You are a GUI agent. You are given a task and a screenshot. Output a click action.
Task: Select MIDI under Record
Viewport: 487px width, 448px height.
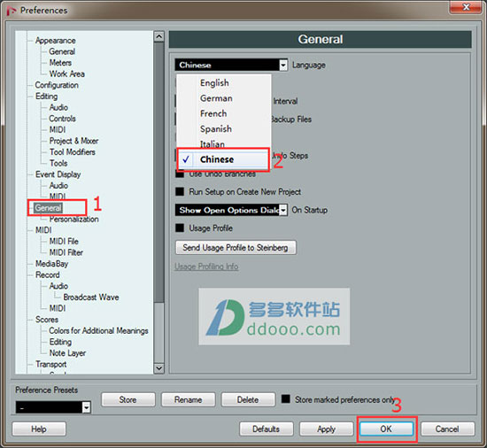[x=58, y=309]
